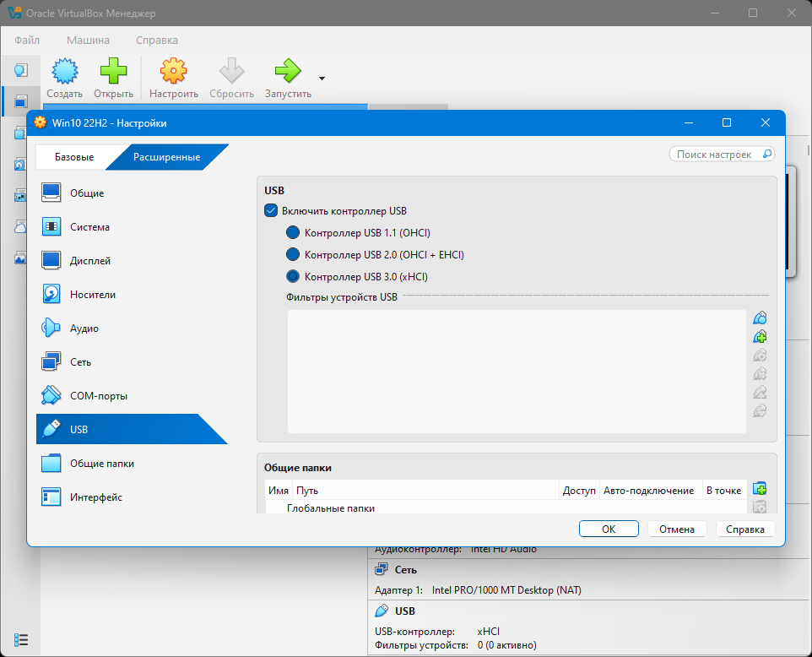
Task: Choose the Контроллер USB 3.0 (xHCI) radio
Action: (293, 276)
